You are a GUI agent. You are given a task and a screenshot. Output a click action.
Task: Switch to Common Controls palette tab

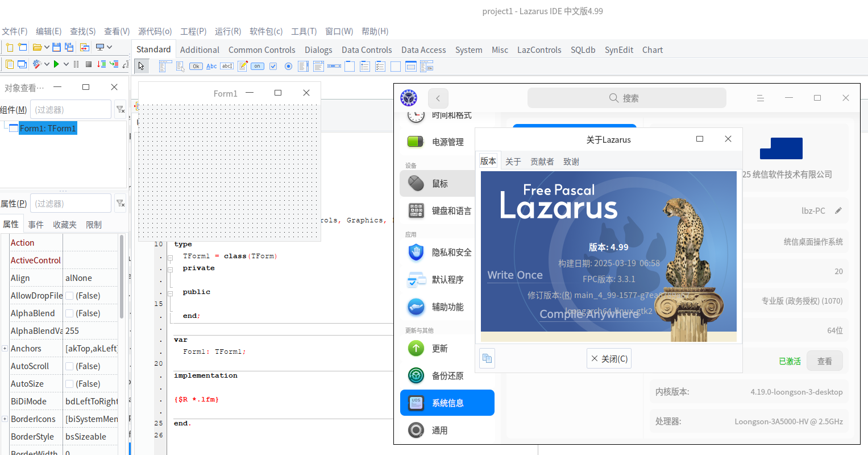pyautogui.click(x=262, y=50)
